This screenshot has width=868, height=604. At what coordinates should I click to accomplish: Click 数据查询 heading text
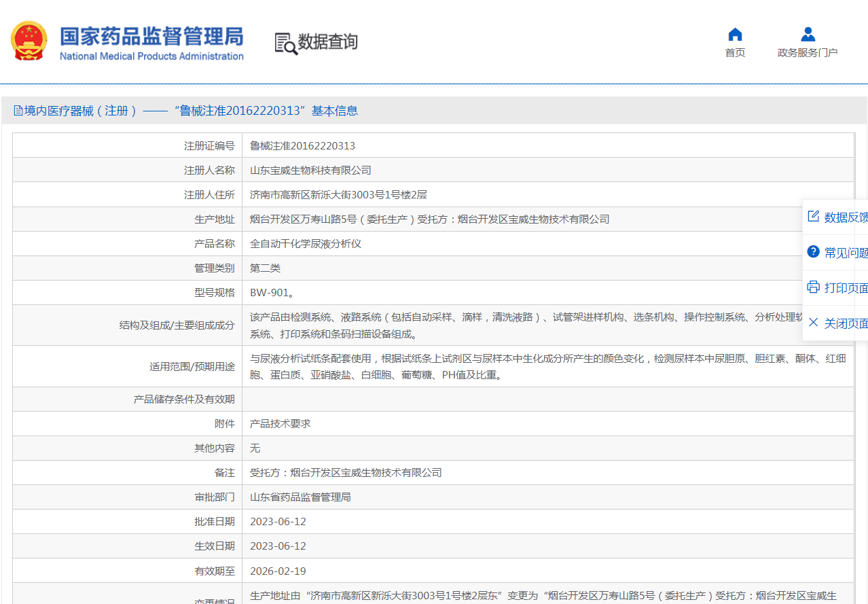tap(327, 42)
